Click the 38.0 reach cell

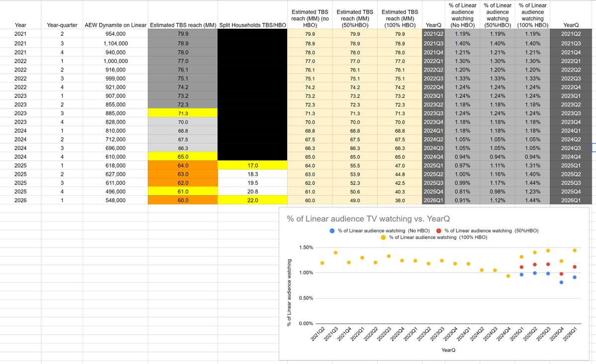(x=400, y=201)
